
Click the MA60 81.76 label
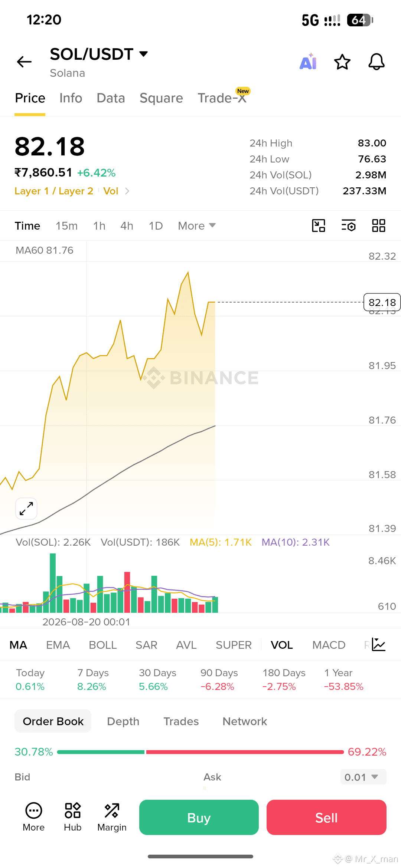[x=45, y=250]
